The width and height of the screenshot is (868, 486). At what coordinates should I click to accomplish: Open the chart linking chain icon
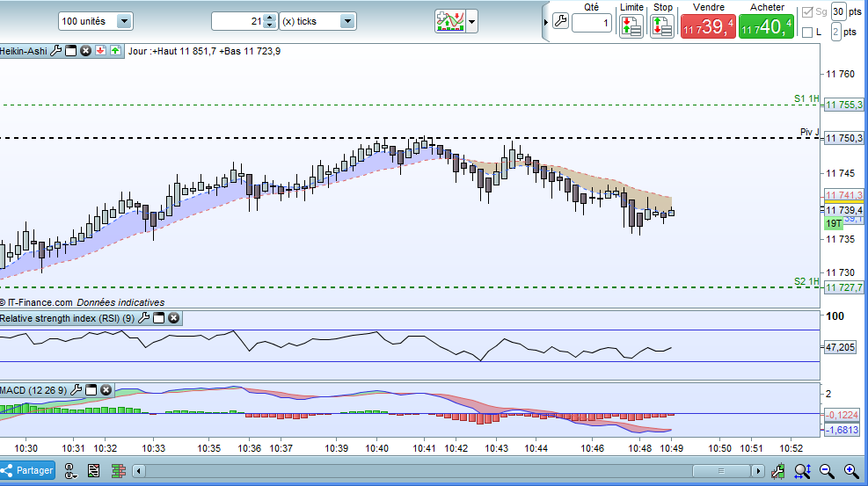point(70,470)
